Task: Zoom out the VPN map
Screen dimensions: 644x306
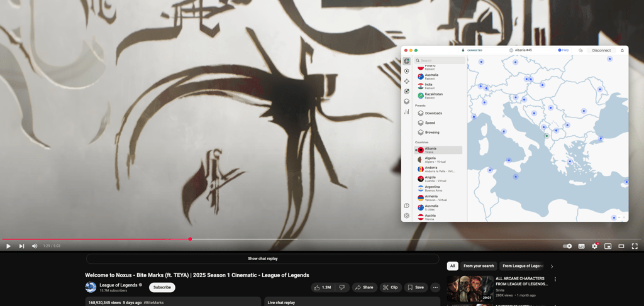Action: tap(619, 217)
